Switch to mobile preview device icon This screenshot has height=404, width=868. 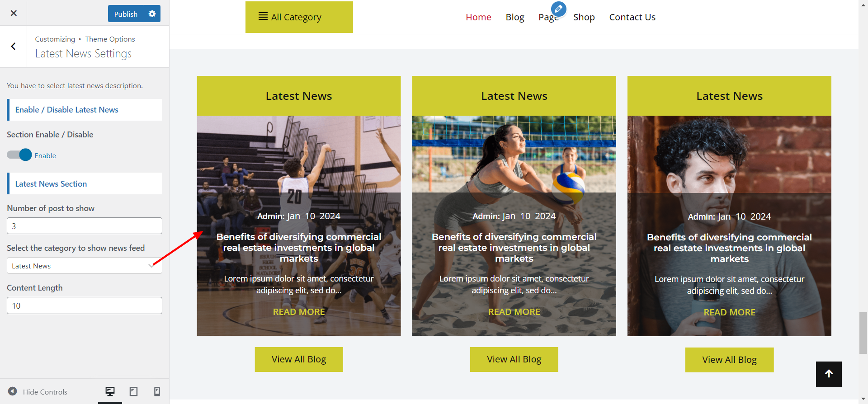click(157, 391)
